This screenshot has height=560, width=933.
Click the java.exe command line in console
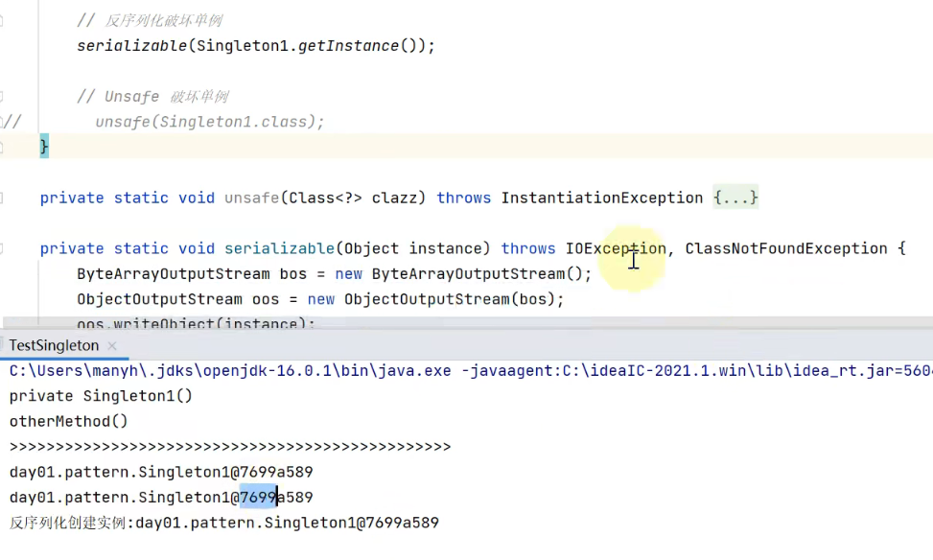point(471,371)
